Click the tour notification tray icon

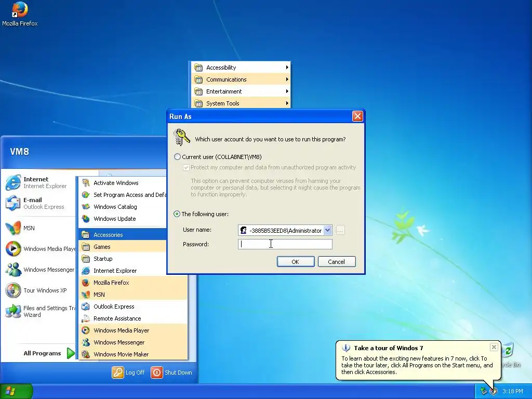(x=494, y=391)
